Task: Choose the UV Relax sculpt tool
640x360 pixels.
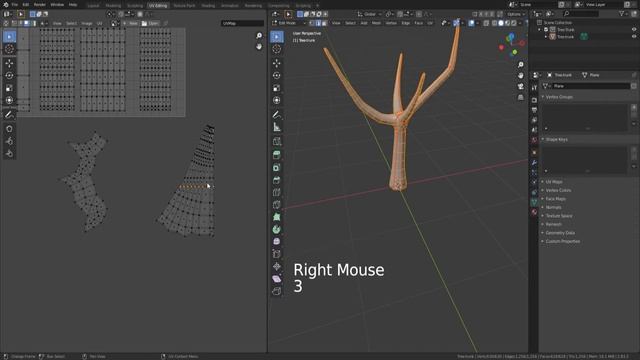Action: click(9, 141)
